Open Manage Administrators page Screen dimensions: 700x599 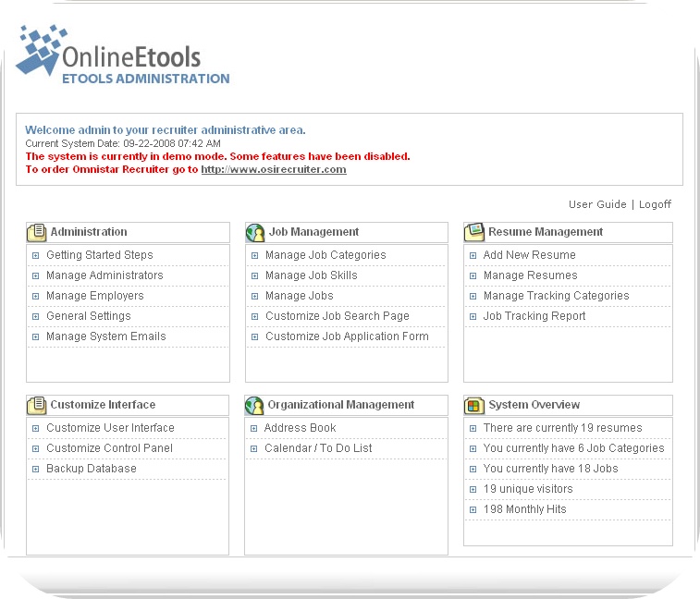[104, 275]
